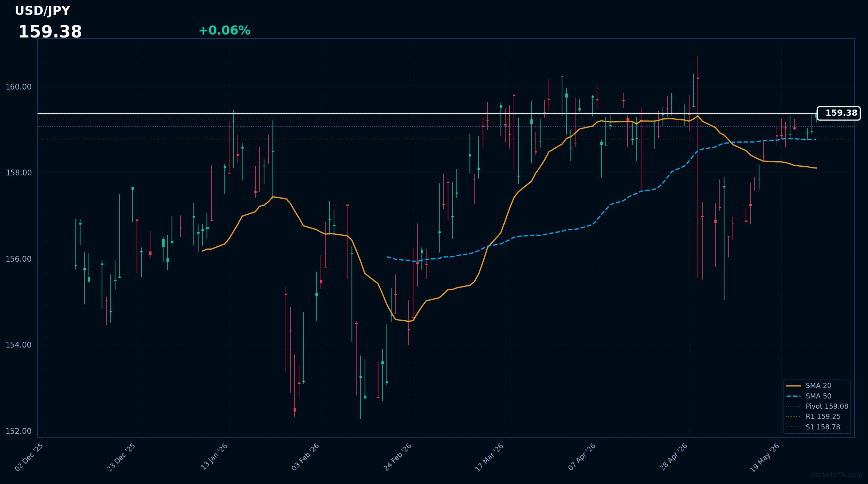Select Pivot 159.08 legend entry

click(x=817, y=406)
